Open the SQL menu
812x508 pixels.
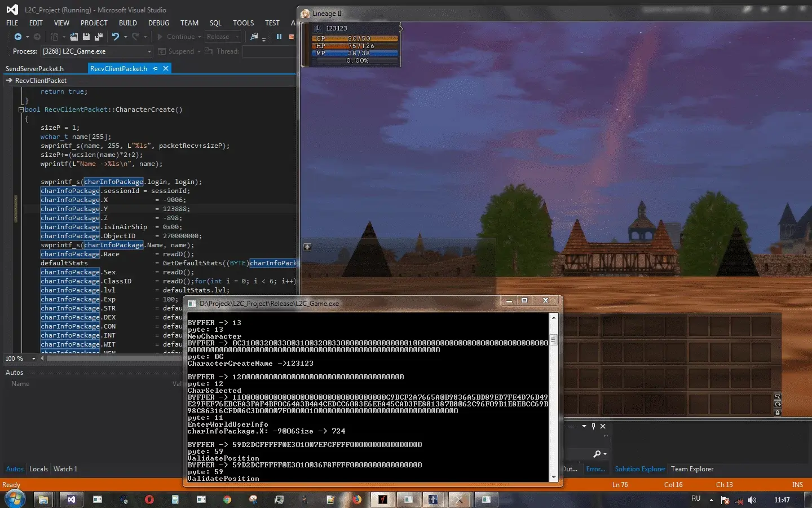tap(215, 23)
